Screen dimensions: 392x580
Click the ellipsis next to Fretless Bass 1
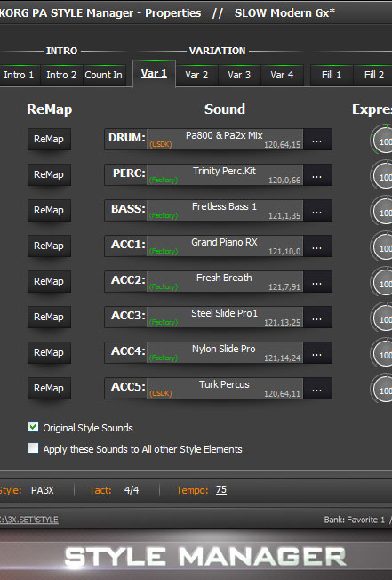317,211
